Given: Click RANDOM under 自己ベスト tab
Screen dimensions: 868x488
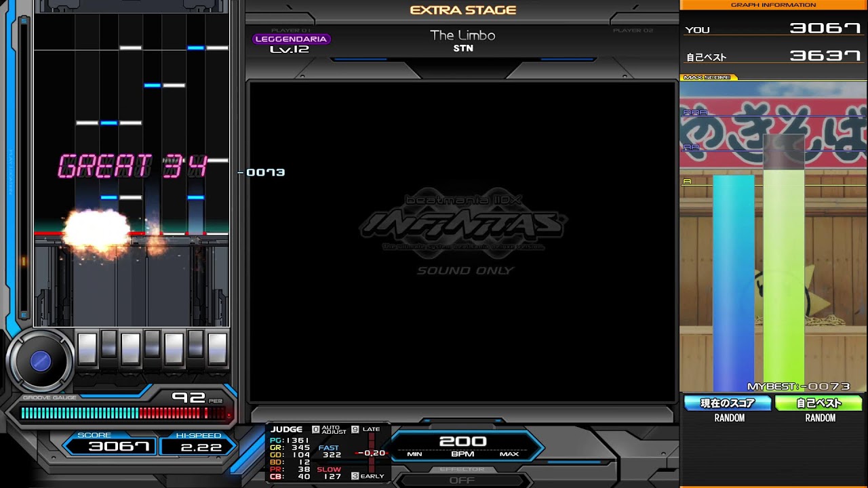Looking at the screenshot, I should click(820, 418).
